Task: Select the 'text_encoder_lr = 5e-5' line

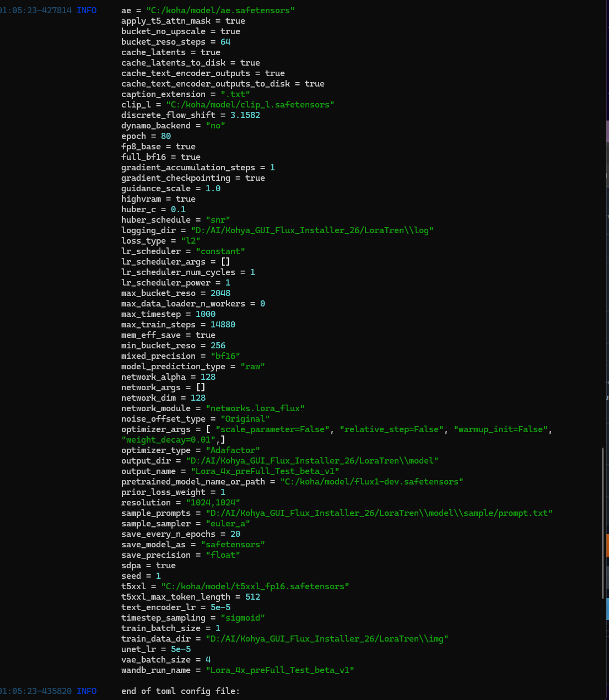Action: pos(176,607)
